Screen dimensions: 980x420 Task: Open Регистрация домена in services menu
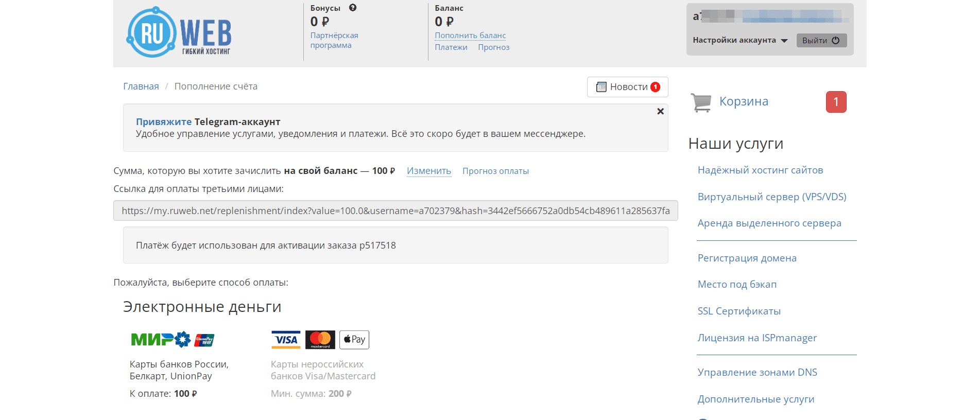(747, 258)
